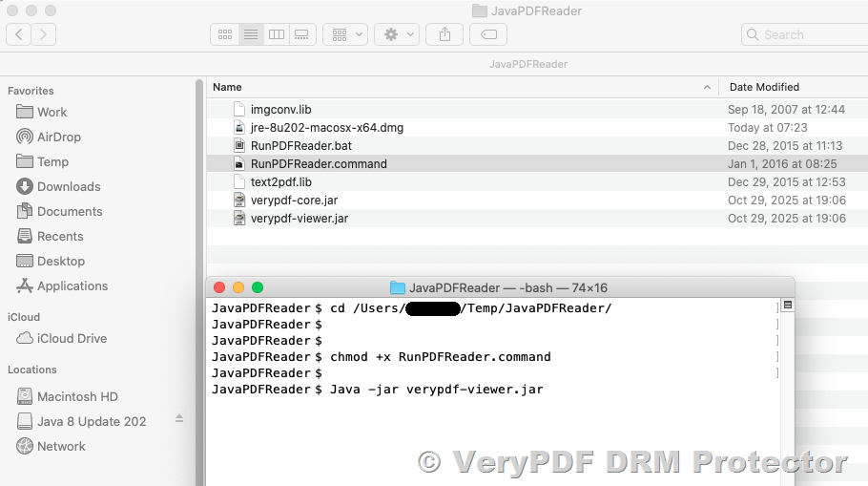Image resolution: width=868 pixels, height=486 pixels.
Task: Go back with the Finder back arrow
Action: point(19,34)
